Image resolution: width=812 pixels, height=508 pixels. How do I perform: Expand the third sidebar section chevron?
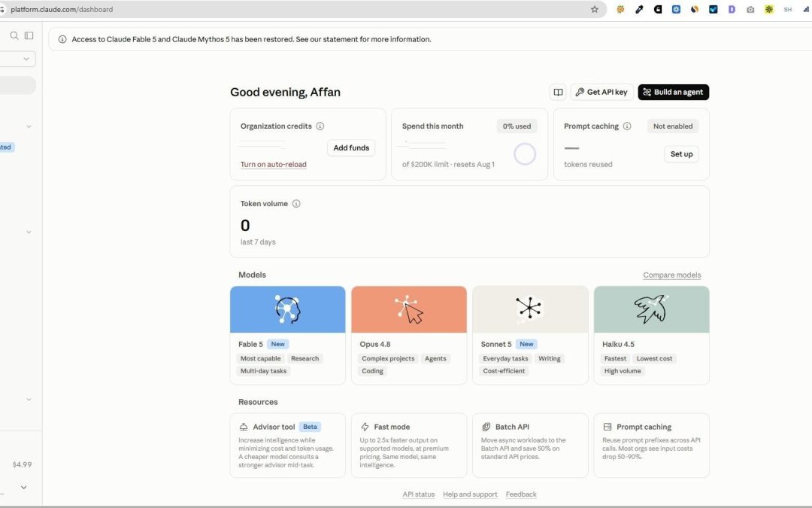pos(29,400)
